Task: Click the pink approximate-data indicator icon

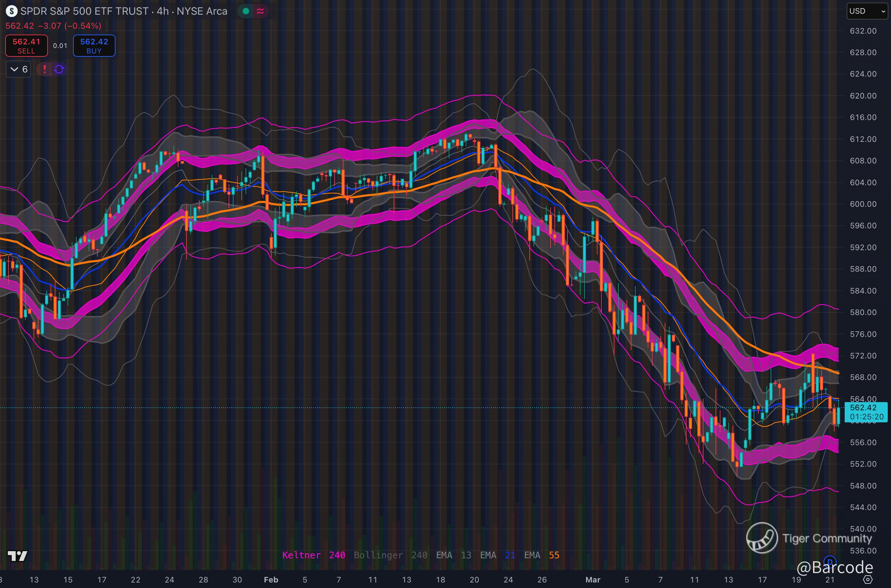Action: click(x=260, y=11)
